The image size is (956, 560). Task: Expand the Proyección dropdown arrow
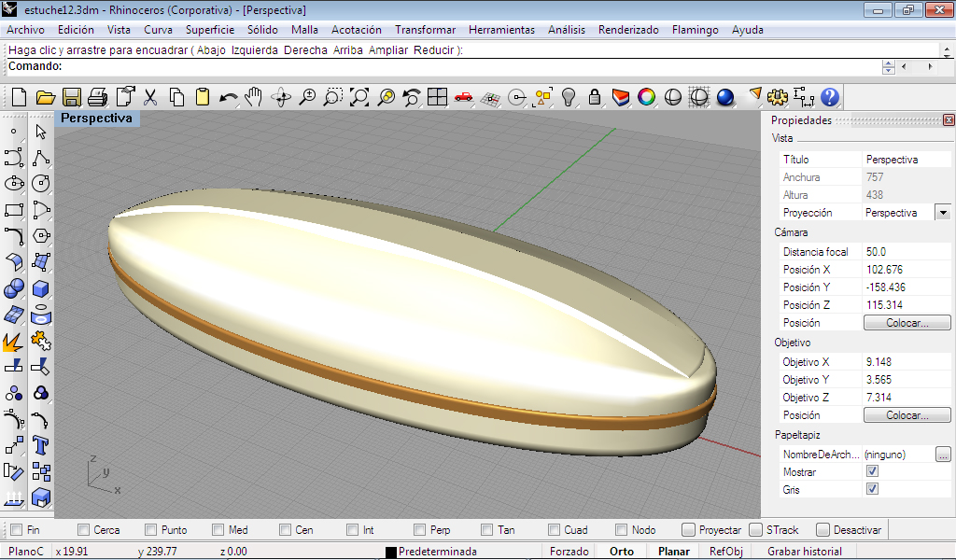click(x=942, y=213)
